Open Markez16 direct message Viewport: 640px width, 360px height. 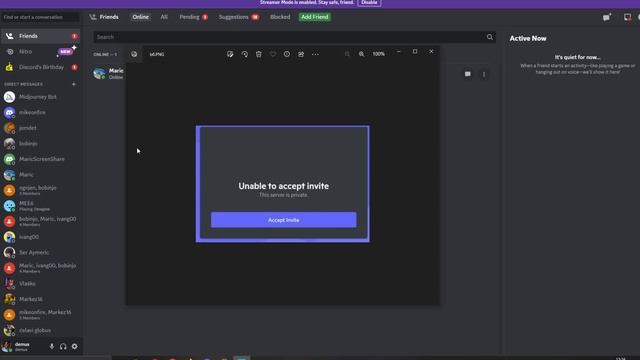tap(40, 299)
